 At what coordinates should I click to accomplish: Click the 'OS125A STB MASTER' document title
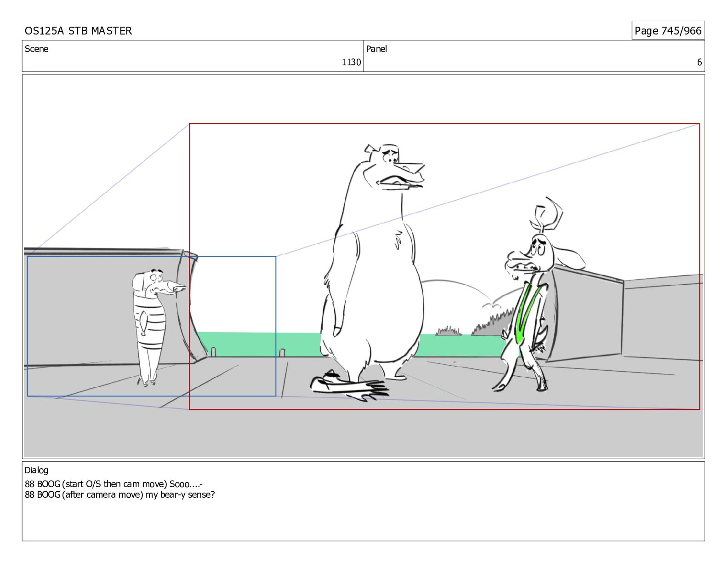click(x=78, y=31)
